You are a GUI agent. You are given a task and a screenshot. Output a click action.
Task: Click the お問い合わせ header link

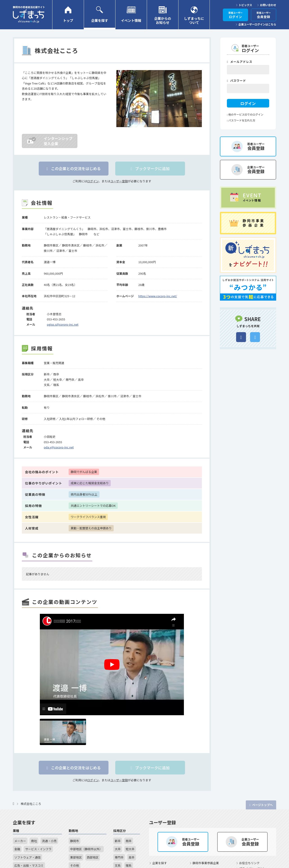[x=266, y=5]
